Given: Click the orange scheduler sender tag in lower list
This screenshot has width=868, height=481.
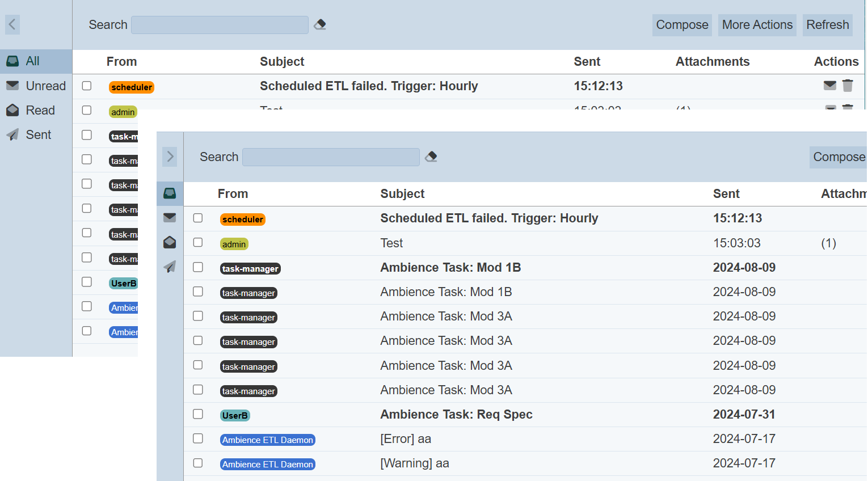Looking at the screenshot, I should (x=243, y=219).
